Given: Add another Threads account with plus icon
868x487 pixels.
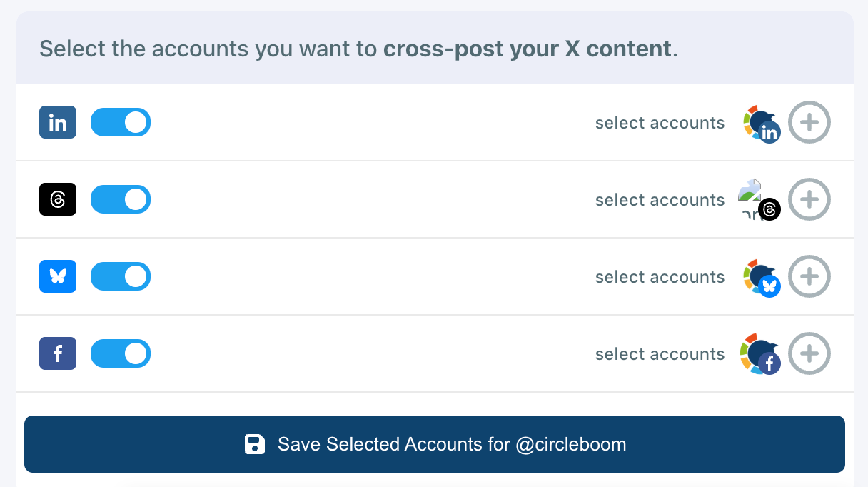Looking at the screenshot, I should [x=809, y=199].
